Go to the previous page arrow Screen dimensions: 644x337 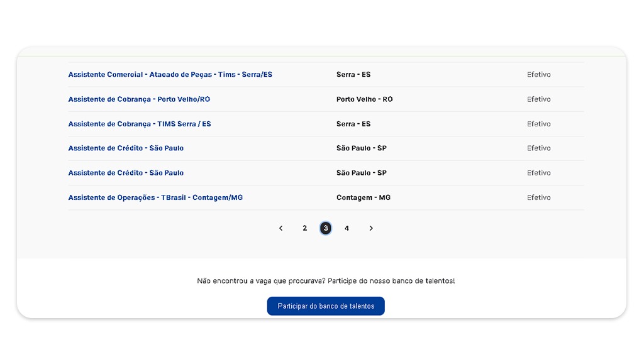coord(281,228)
